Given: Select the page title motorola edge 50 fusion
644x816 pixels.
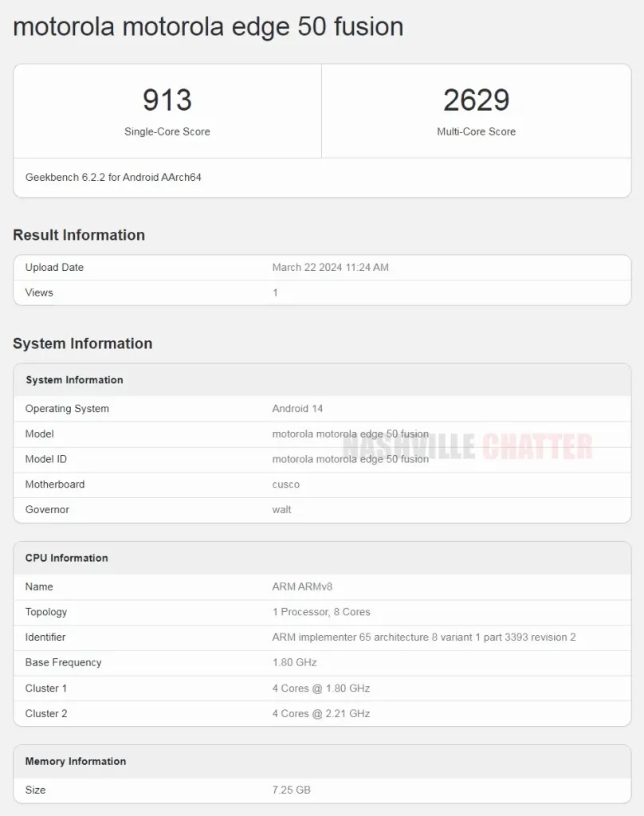Looking at the screenshot, I should click(x=208, y=27).
